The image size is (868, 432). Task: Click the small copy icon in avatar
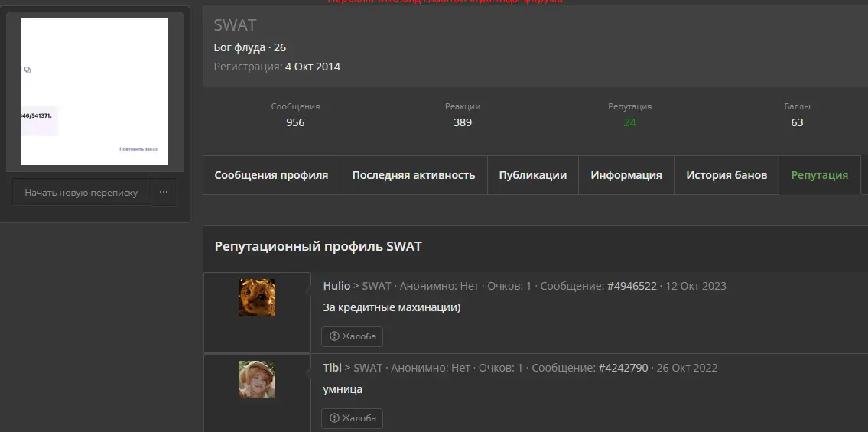click(x=28, y=70)
